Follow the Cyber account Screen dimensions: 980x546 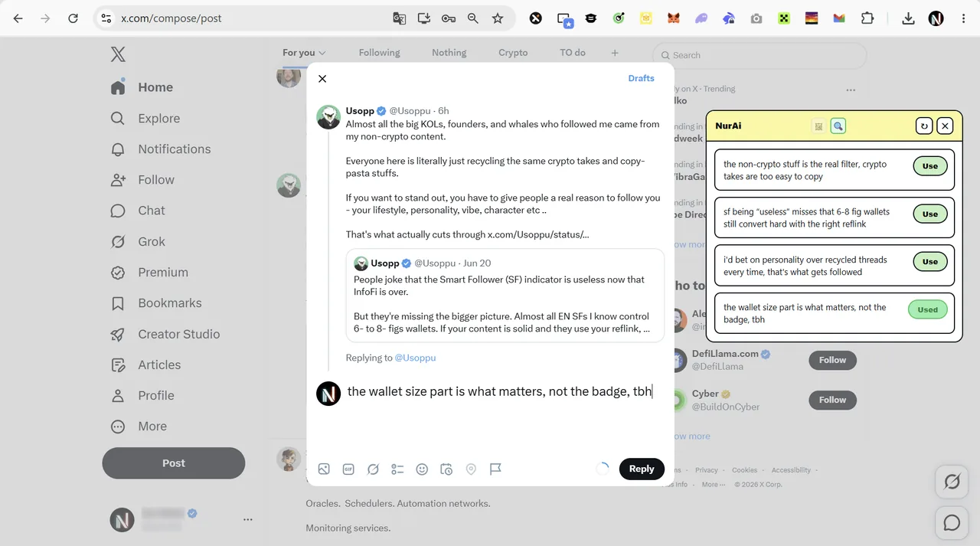pyautogui.click(x=832, y=400)
